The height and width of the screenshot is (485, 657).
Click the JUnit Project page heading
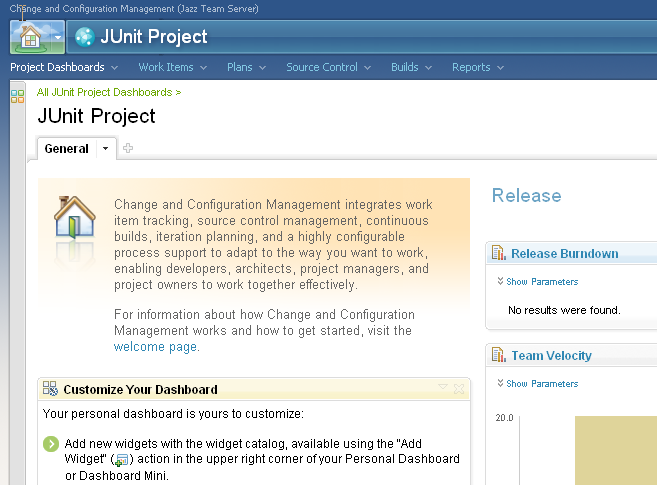[96, 116]
